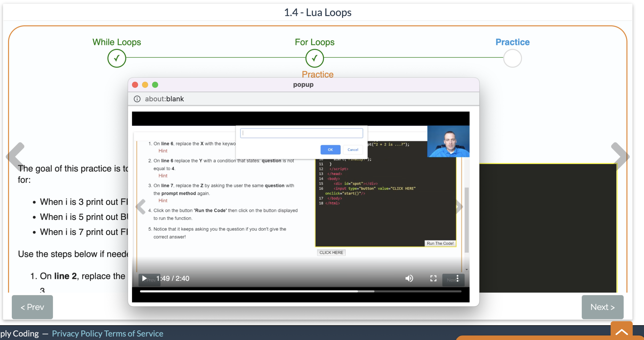Select the empty Practice step circle

pyautogui.click(x=512, y=58)
